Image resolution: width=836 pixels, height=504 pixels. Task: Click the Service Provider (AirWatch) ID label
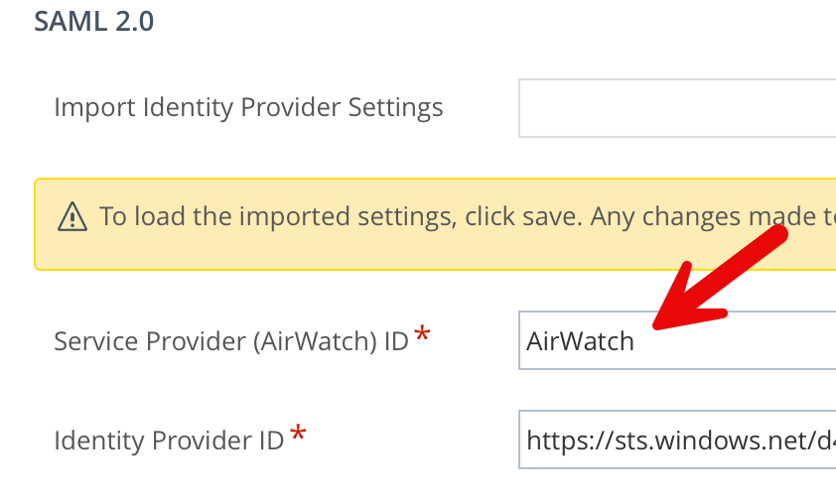coord(230,341)
